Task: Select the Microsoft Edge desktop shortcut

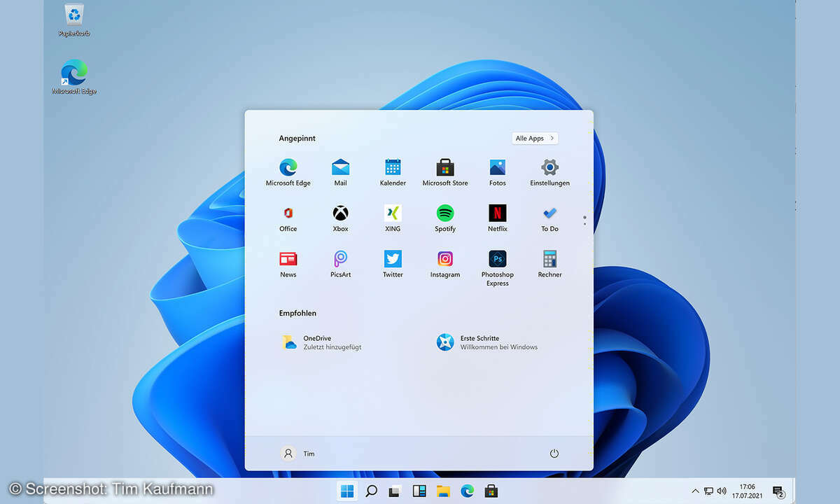Action: (x=74, y=78)
